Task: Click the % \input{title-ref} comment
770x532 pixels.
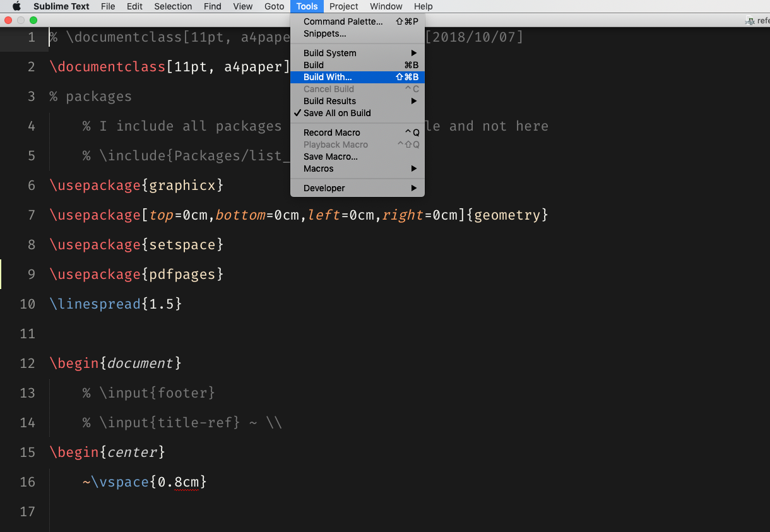Action: [x=182, y=423]
